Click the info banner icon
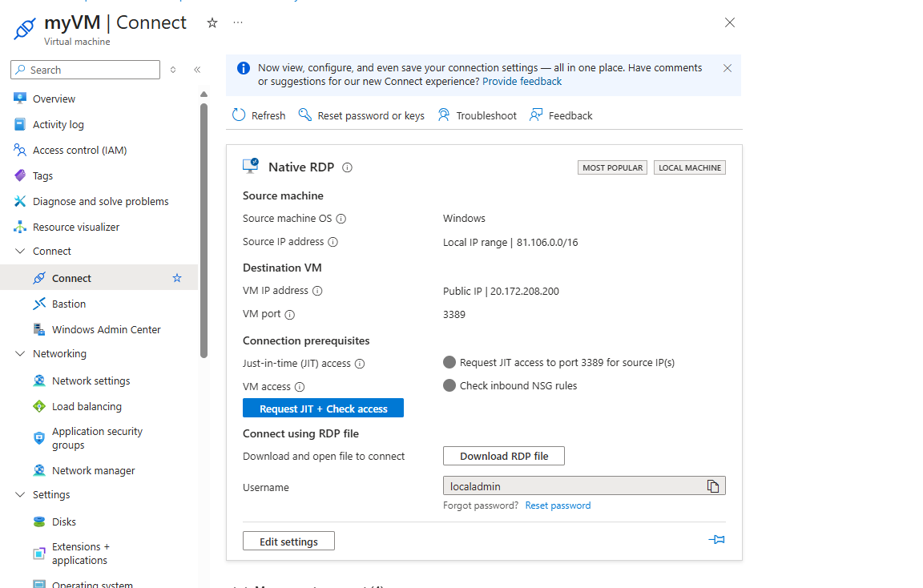923x588 pixels. coord(243,68)
